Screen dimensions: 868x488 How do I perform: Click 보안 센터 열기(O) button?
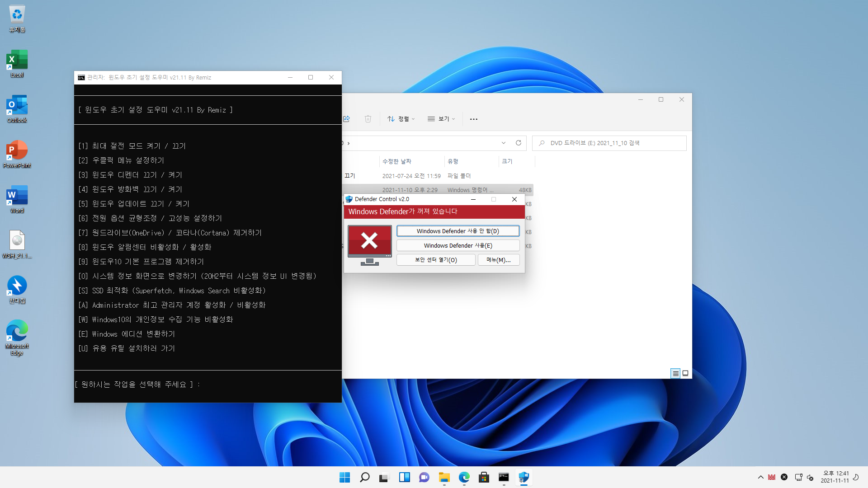436,260
